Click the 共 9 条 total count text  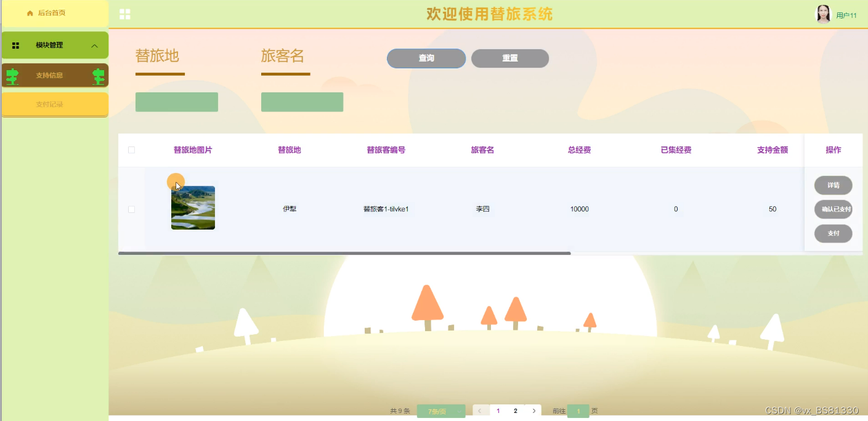pos(400,411)
